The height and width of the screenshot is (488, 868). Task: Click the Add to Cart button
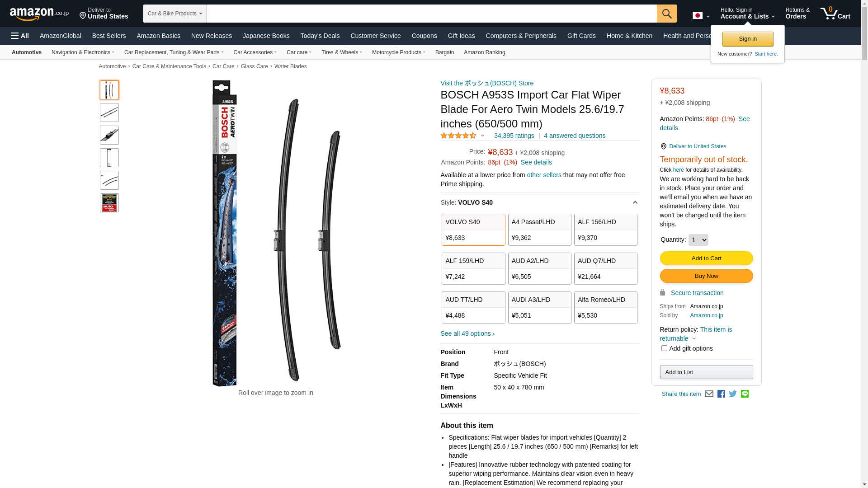(x=706, y=258)
